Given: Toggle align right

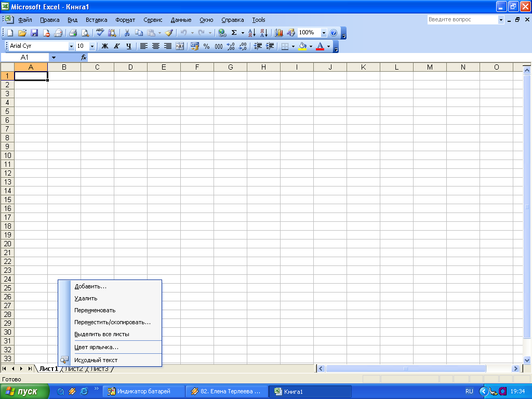Looking at the screenshot, I should (x=168, y=46).
